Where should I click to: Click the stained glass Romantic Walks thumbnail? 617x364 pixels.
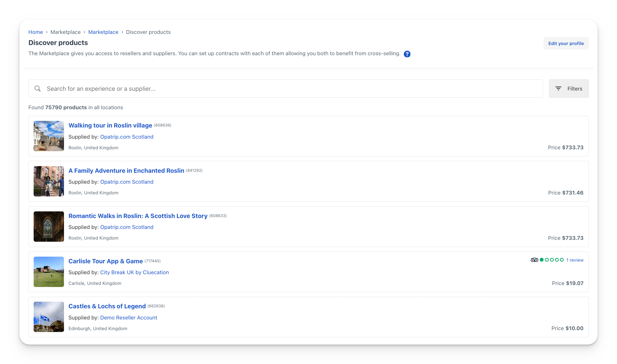[x=49, y=227]
